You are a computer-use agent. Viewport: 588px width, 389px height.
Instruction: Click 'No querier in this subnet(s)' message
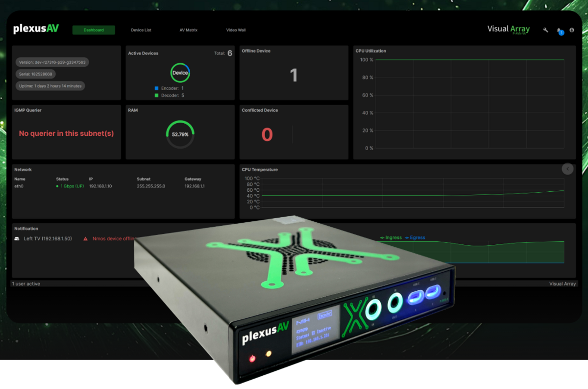(x=66, y=133)
